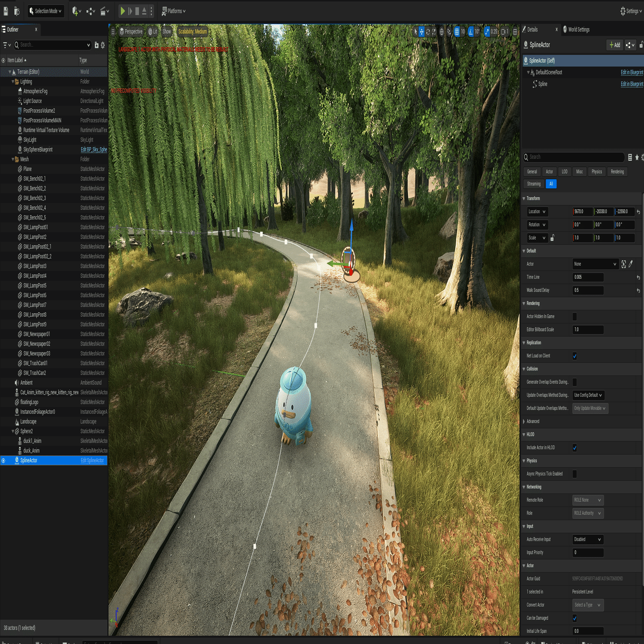
Task: Click Edit SplineActor link in Outliner
Action: click(92, 460)
